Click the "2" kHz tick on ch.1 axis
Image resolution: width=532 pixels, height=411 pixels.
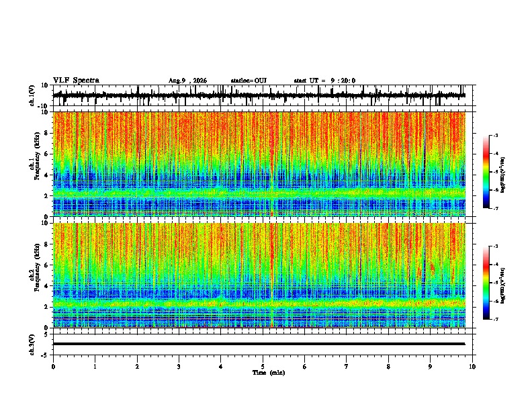[46, 195]
